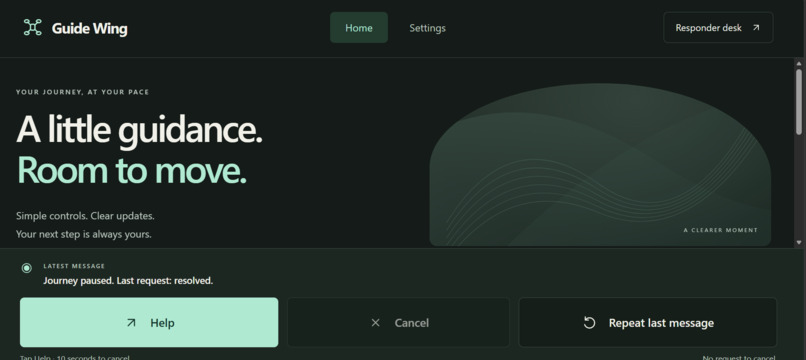Click the latest message status dot icon
The width and height of the screenshot is (806, 360).
[x=26, y=268]
